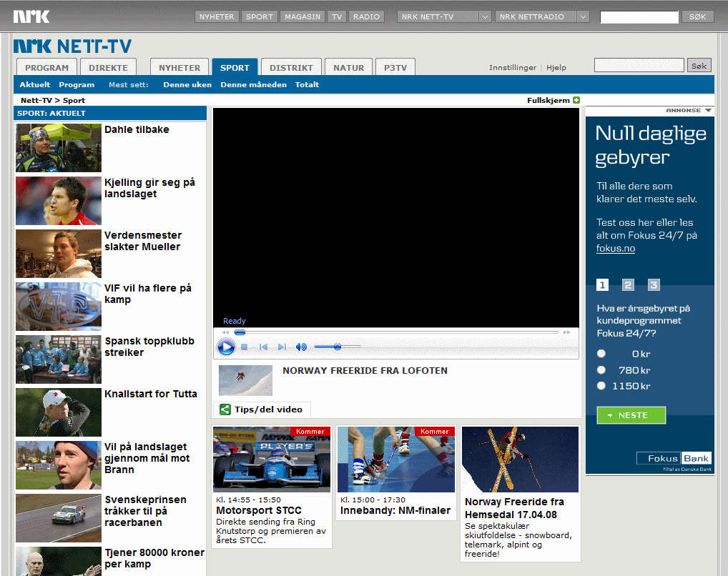Click the green NESTE button
Screen dimensions: 728x576
tap(631, 415)
